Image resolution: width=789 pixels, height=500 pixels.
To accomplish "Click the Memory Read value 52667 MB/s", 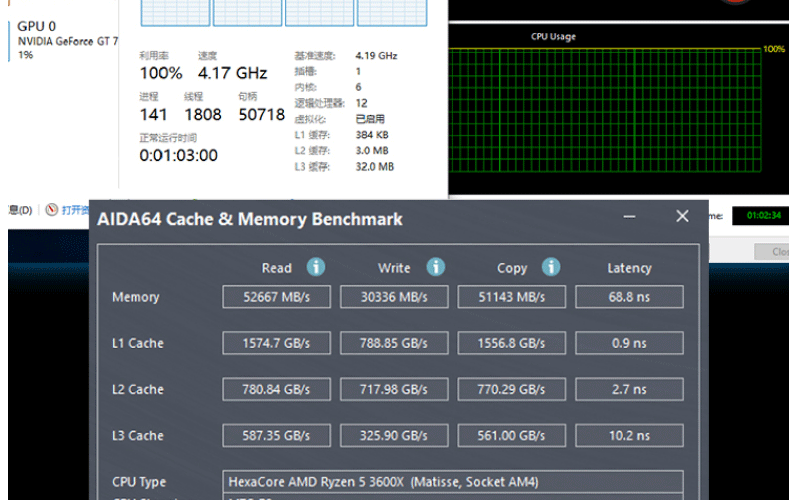I will click(276, 297).
